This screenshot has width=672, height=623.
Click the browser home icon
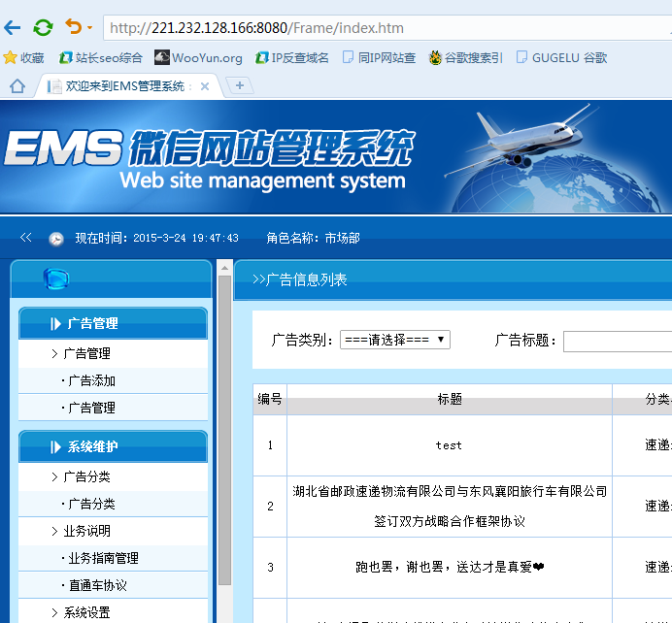(x=17, y=86)
